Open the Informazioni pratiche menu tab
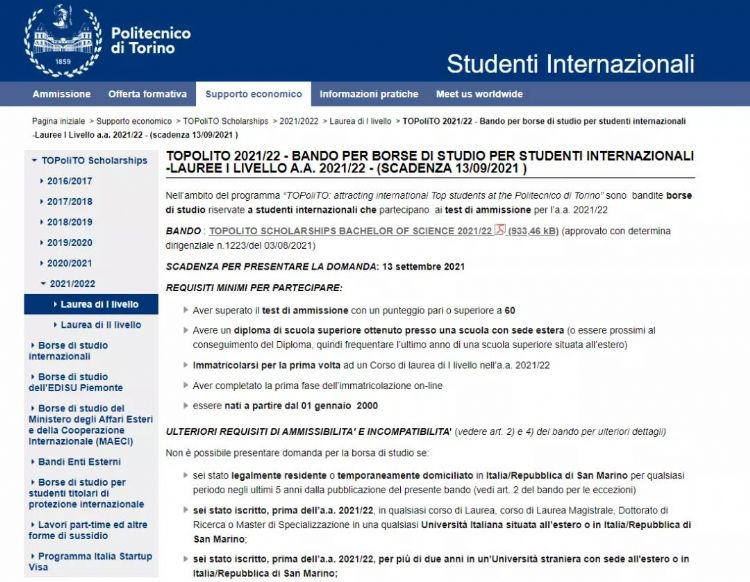Screen dimensions: 750x582 click(369, 94)
